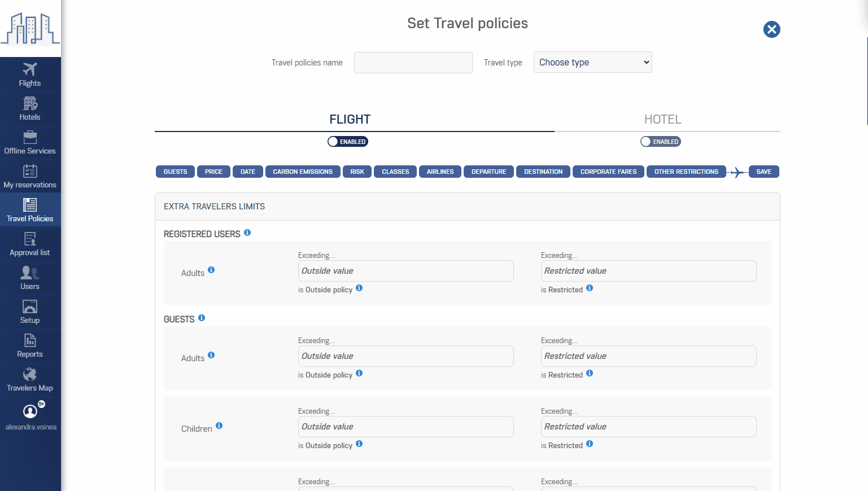Viewport: 868px width, 491px height.
Task: Click the info icon next to REGISTERED USERS
Action: click(x=247, y=232)
